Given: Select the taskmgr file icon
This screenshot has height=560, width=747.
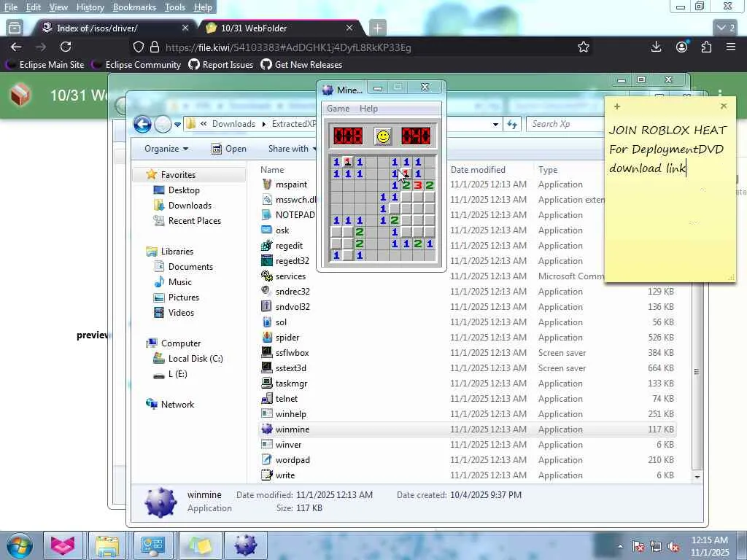Looking at the screenshot, I should click(267, 384).
